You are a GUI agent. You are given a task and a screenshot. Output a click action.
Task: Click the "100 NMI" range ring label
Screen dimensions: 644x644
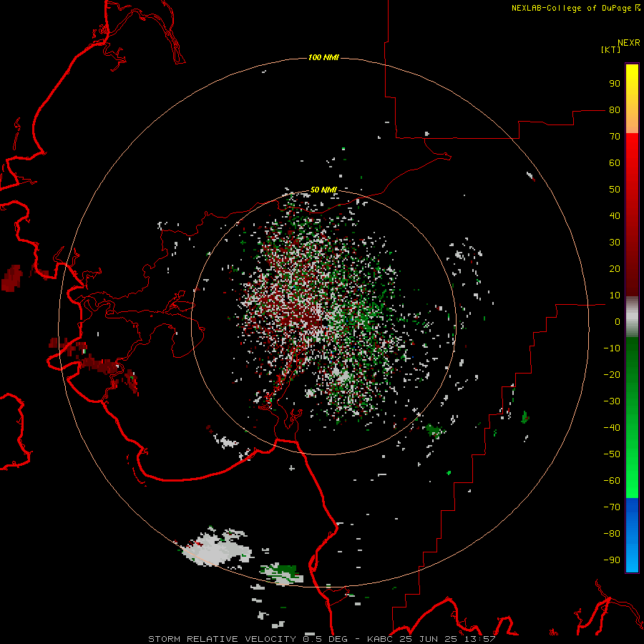tap(323, 57)
